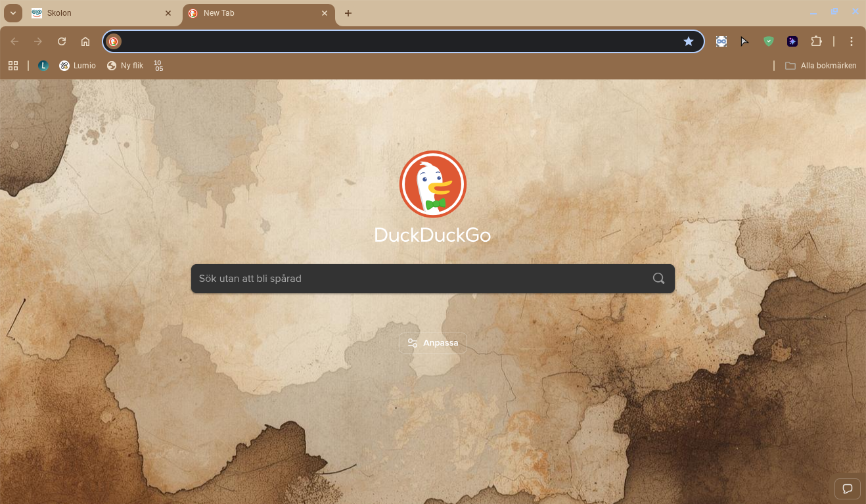The image size is (866, 504).
Task: Click the Anpassa customize button
Action: (x=432, y=343)
